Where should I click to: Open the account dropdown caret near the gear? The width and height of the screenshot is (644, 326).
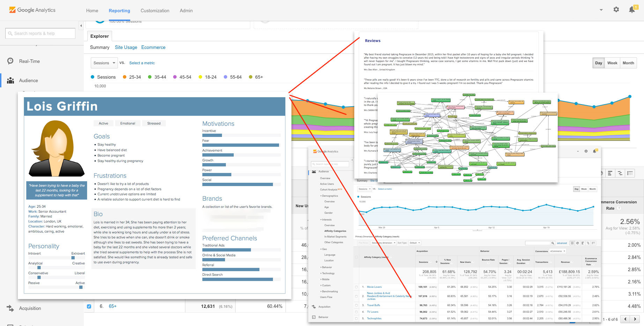601,10
